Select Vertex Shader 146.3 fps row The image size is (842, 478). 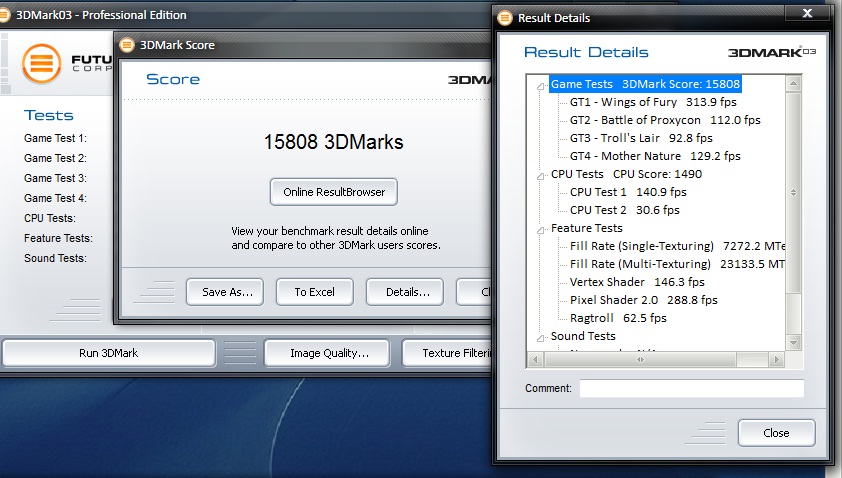point(637,282)
